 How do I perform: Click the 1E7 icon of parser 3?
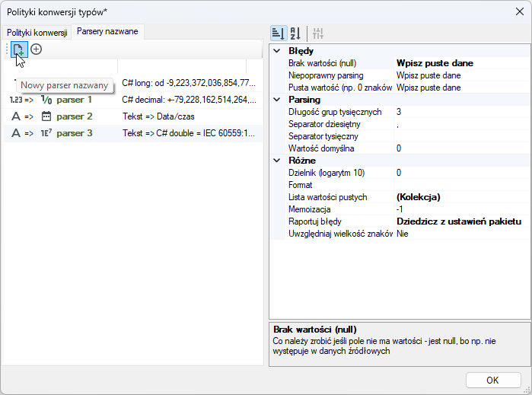(x=46, y=133)
